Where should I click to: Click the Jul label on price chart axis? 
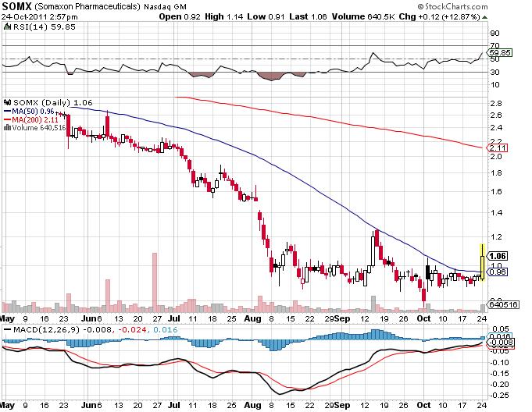[x=173, y=319]
